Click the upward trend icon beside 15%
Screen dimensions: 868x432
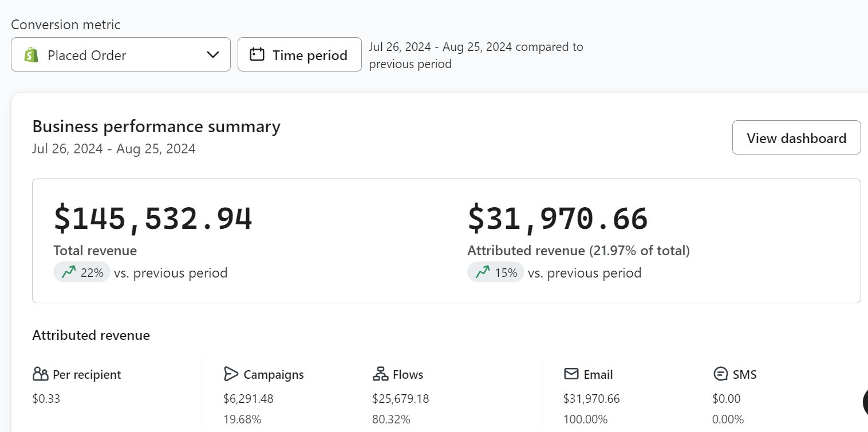[x=483, y=272]
